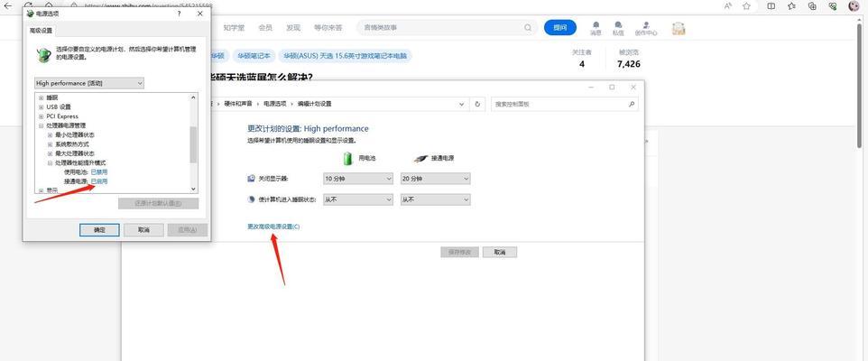This screenshot has height=361, width=868.
Task: Click the power plan kettle icon in dialog
Action: 43,54
